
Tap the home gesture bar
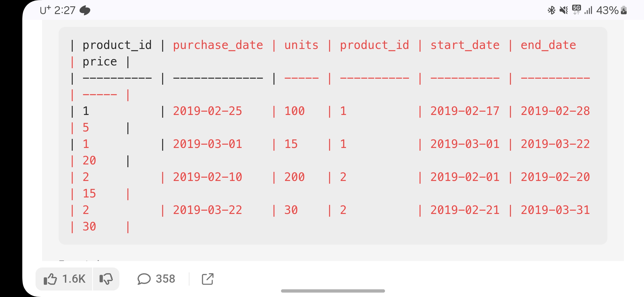[x=333, y=291]
